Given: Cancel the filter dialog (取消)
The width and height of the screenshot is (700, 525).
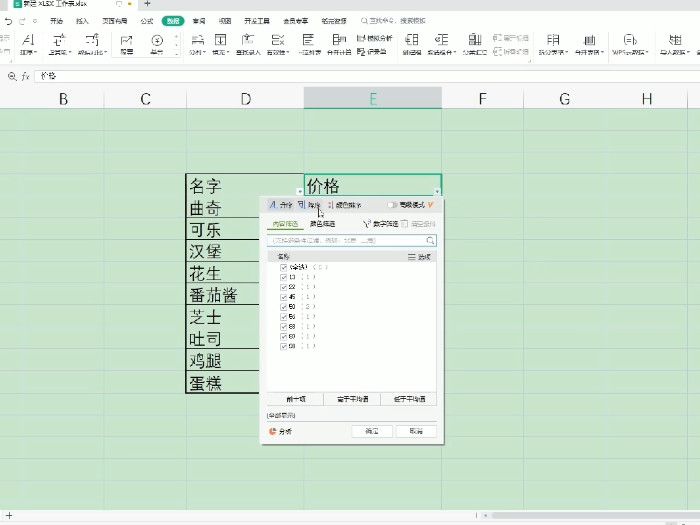Looking at the screenshot, I should 416,431.
